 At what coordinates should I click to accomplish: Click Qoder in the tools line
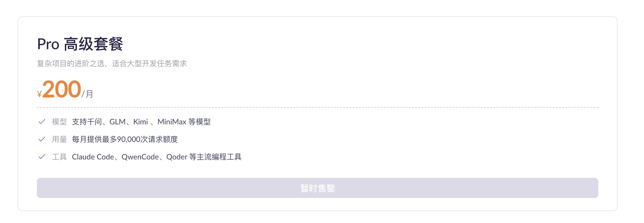click(177, 157)
